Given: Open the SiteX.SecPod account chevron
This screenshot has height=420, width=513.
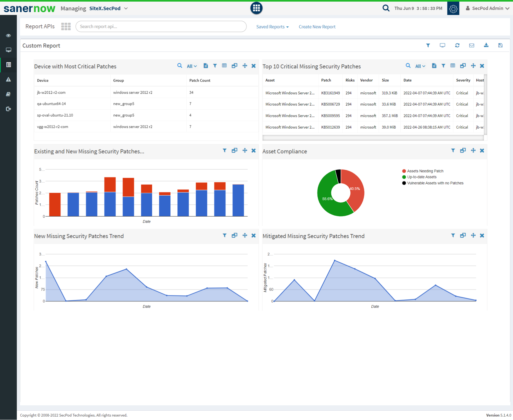Looking at the screenshot, I should 126,8.
